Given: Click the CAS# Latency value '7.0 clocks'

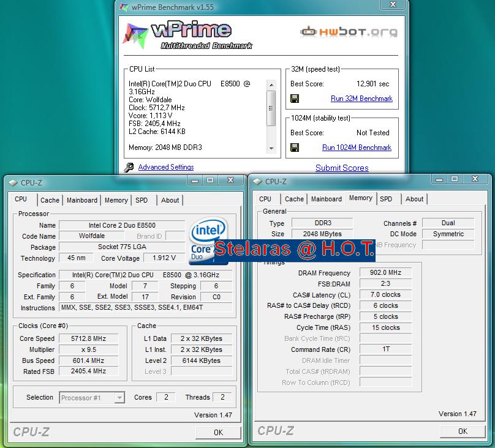Looking at the screenshot, I should click(x=385, y=294).
